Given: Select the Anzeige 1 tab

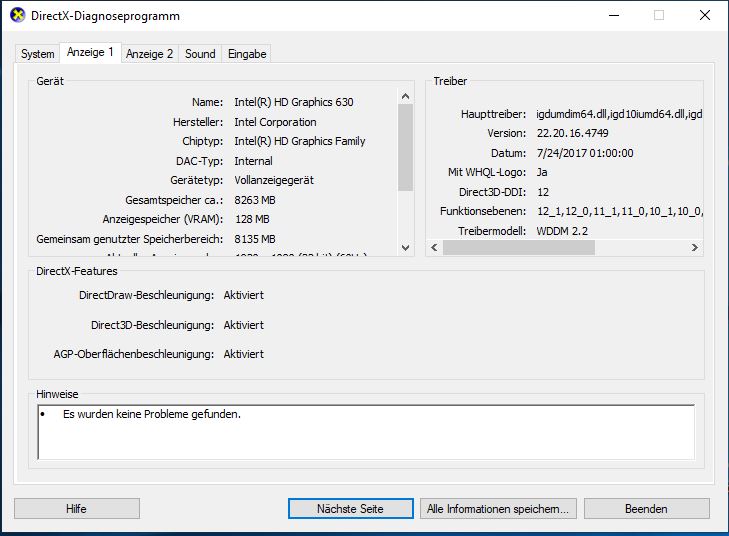Looking at the screenshot, I should pos(90,52).
